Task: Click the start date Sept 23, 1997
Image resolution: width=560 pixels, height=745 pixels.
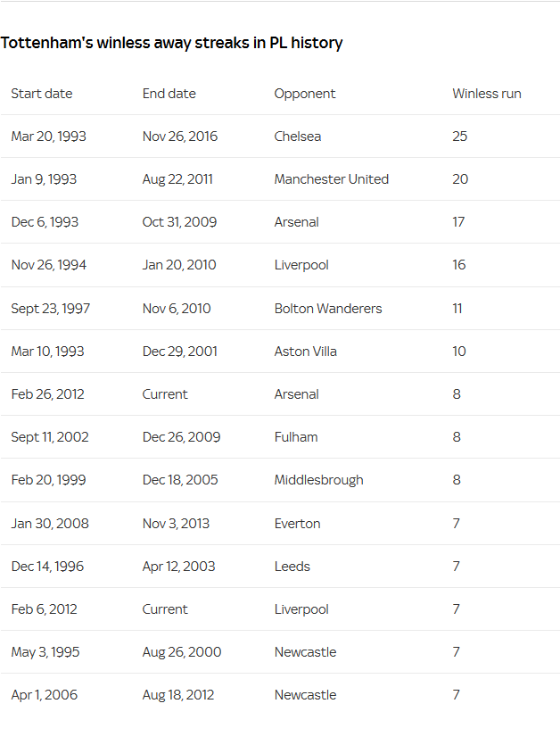Action: point(51,309)
